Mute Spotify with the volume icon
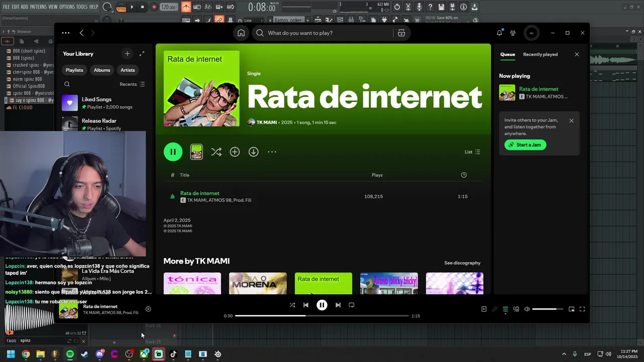Screen dimensions: 644x362 [x=527, y=309]
